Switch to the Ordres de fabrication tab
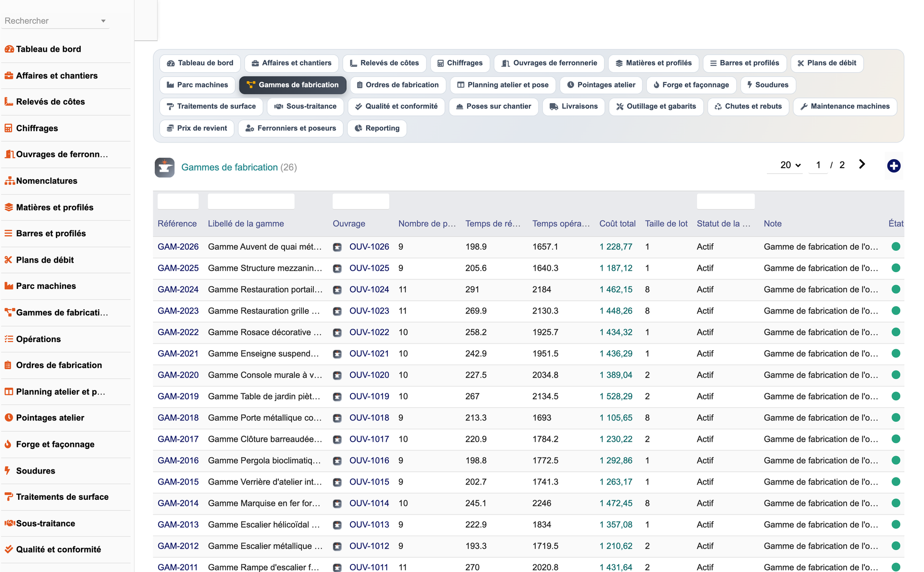This screenshot has width=924, height=572. point(398,85)
